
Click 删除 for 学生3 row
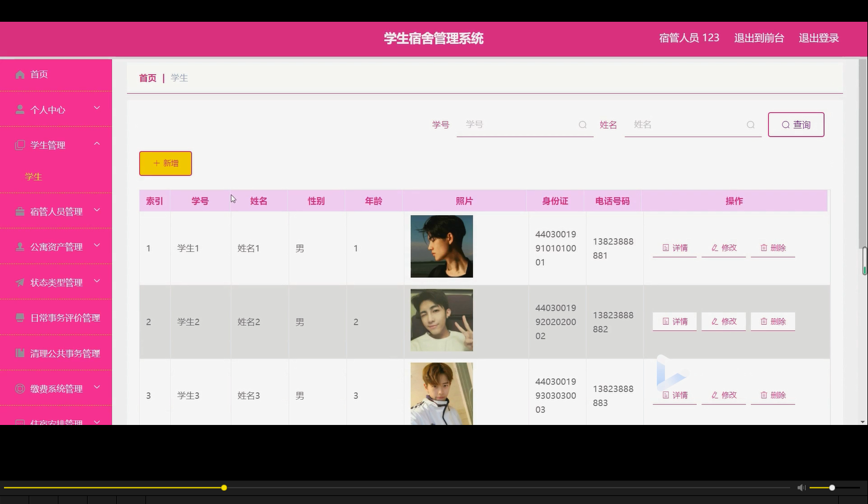[773, 395]
